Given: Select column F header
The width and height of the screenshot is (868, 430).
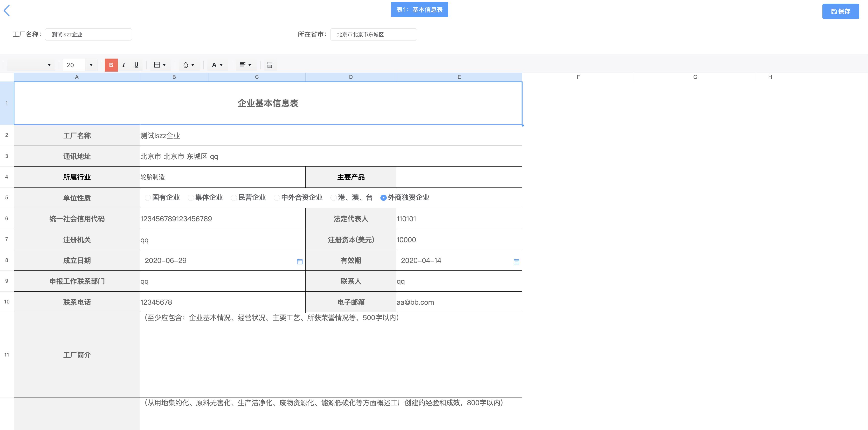Looking at the screenshot, I should point(578,77).
